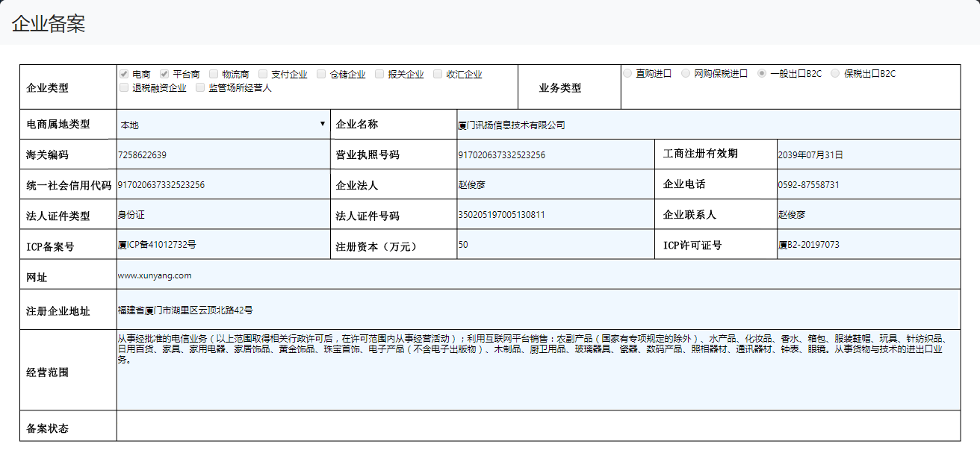Check the 退税融资企业 checkbox

coord(123,87)
